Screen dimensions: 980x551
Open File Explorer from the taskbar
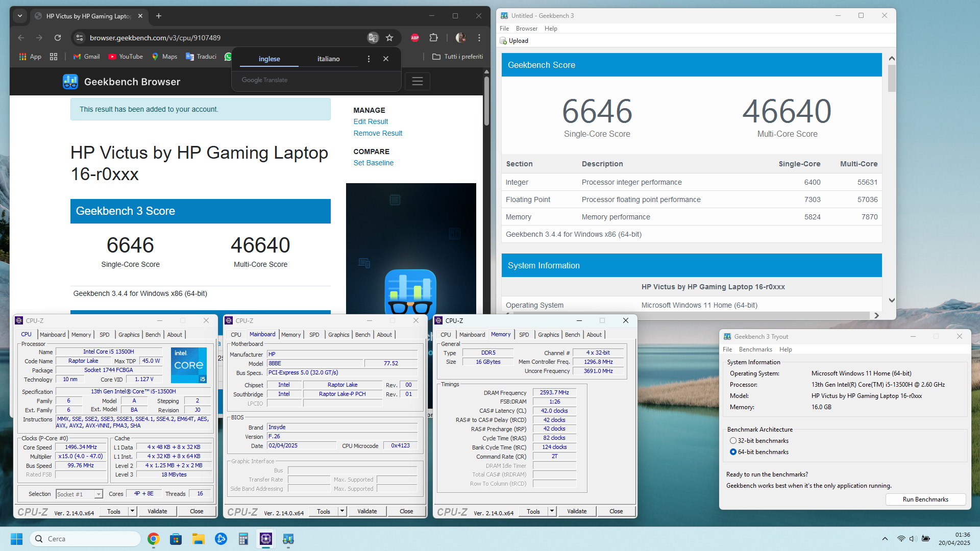click(x=198, y=539)
